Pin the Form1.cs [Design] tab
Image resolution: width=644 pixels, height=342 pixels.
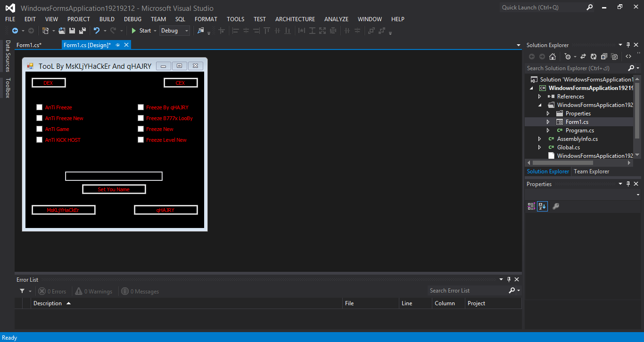click(x=118, y=45)
